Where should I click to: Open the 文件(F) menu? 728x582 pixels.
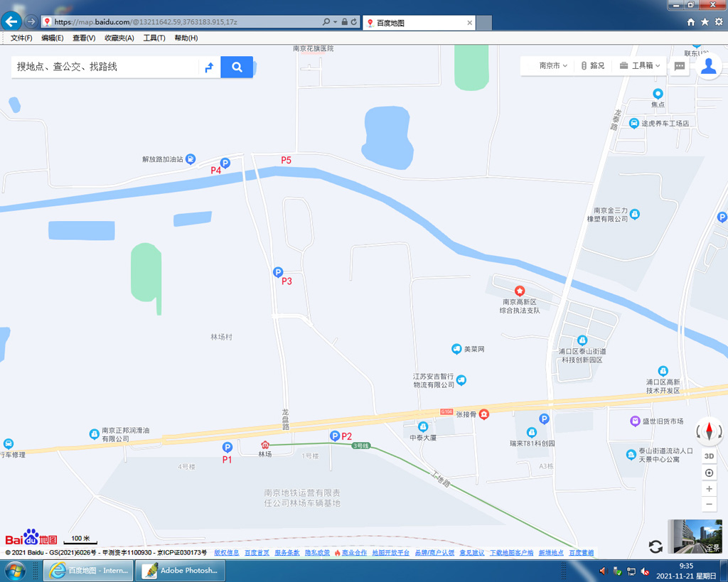click(x=21, y=38)
